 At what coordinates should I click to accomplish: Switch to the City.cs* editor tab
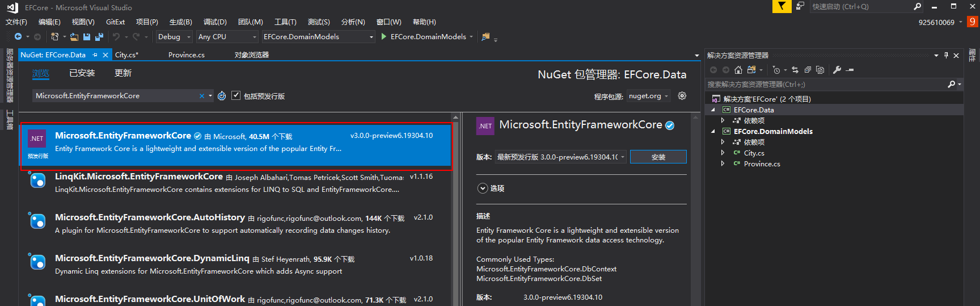point(127,55)
